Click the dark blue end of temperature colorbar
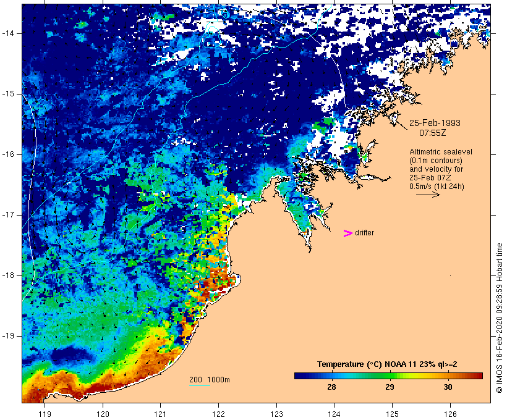 point(299,376)
